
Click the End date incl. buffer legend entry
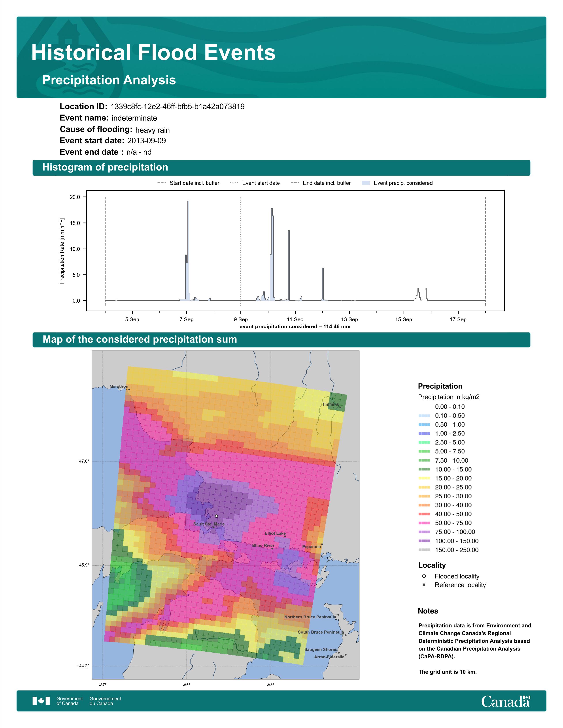[321, 183]
